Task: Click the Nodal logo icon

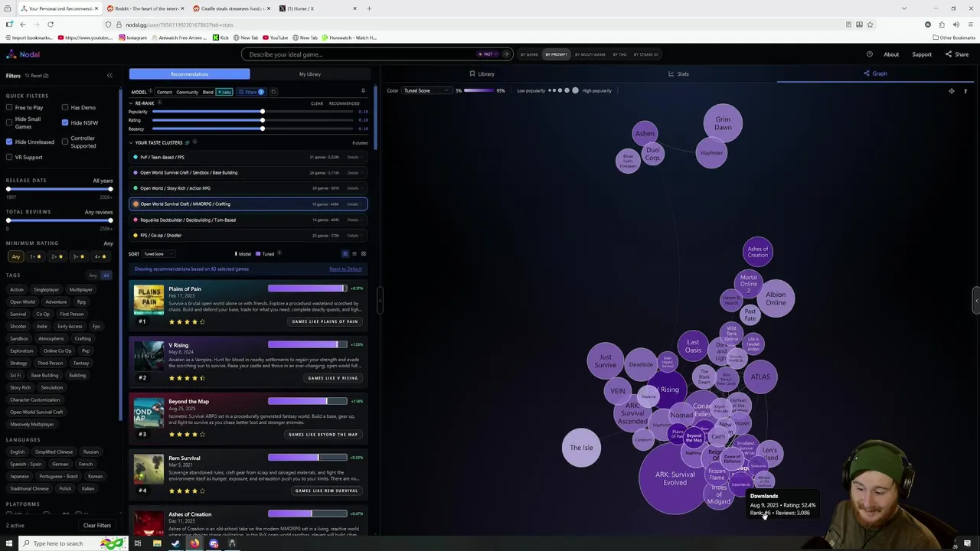Action: [11, 54]
